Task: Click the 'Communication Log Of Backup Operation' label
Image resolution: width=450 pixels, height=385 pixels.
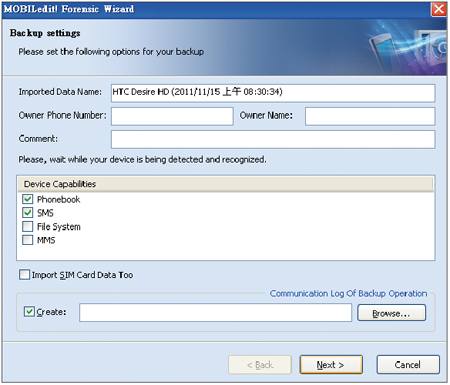Action: [x=348, y=293]
